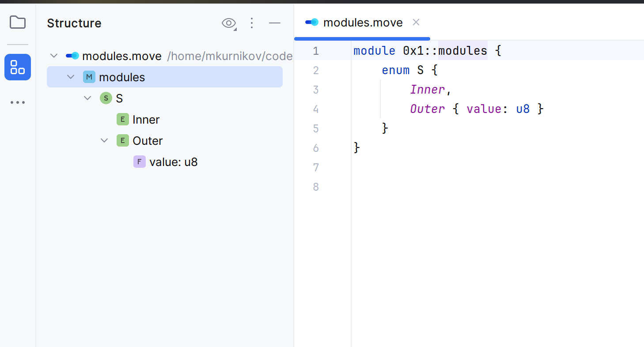The width and height of the screenshot is (644, 347).
Task: Click the field F icon
Action: coord(140,162)
